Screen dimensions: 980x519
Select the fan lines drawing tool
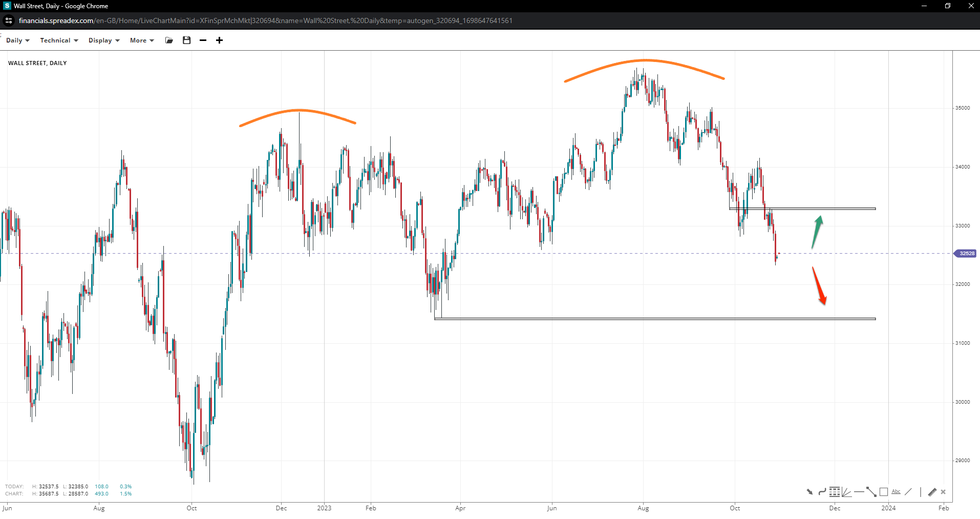pyautogui.click(x=846, y=492)
